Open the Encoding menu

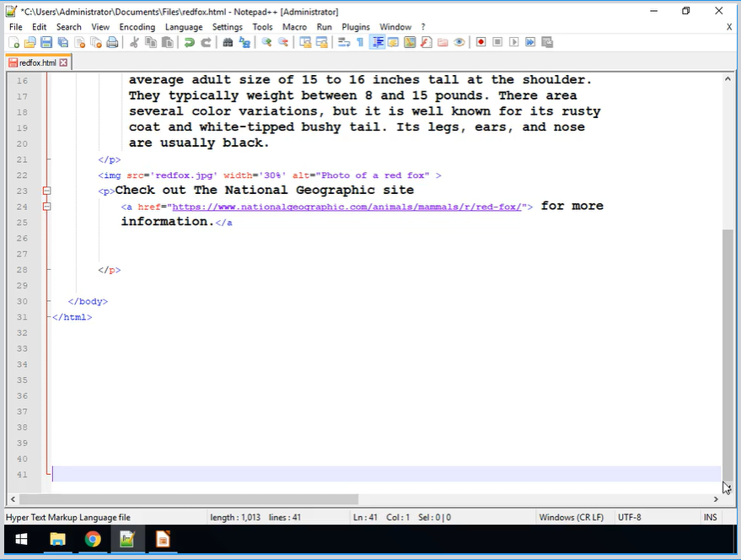[x=137, y=27]
